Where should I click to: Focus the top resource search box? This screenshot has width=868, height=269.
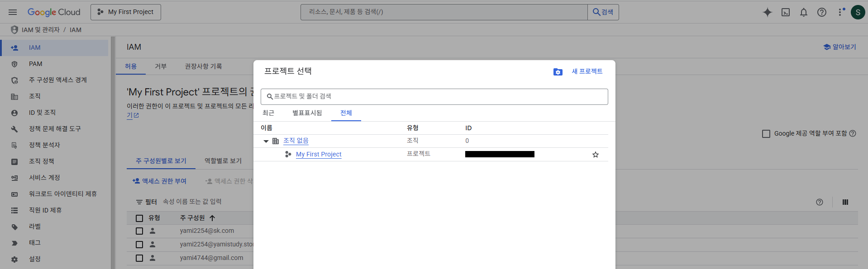point(444,12)
